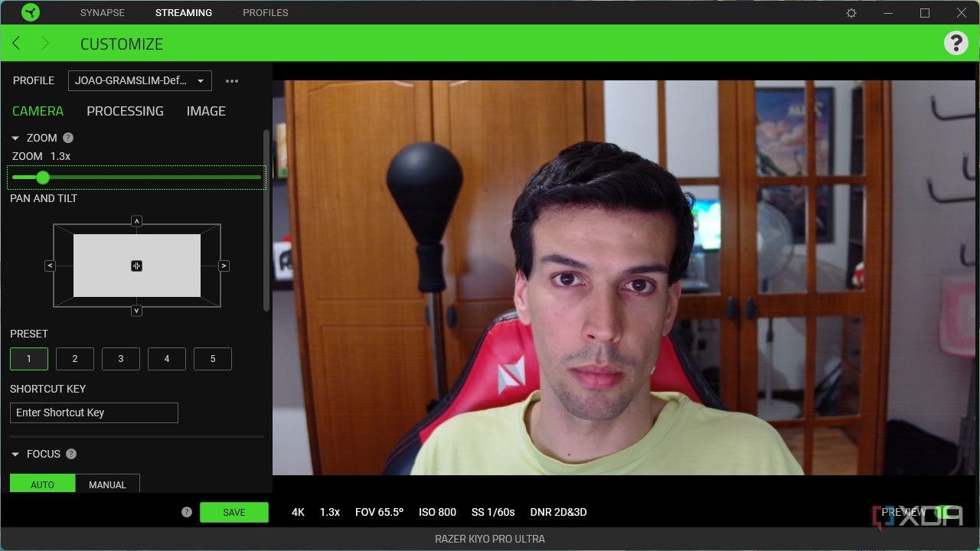The height and width of the screenshot is (551, 980).
Task: Open the Processing settings tab
Action: pyautogui.click(x=125, y=111)
